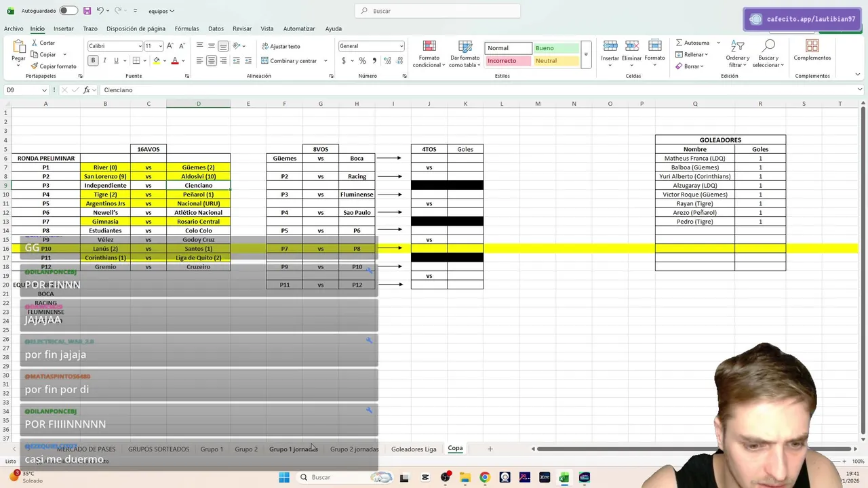868x488 pixels.
Task: Increase indent in Alineación group
Action: click(x=248, y=60)
